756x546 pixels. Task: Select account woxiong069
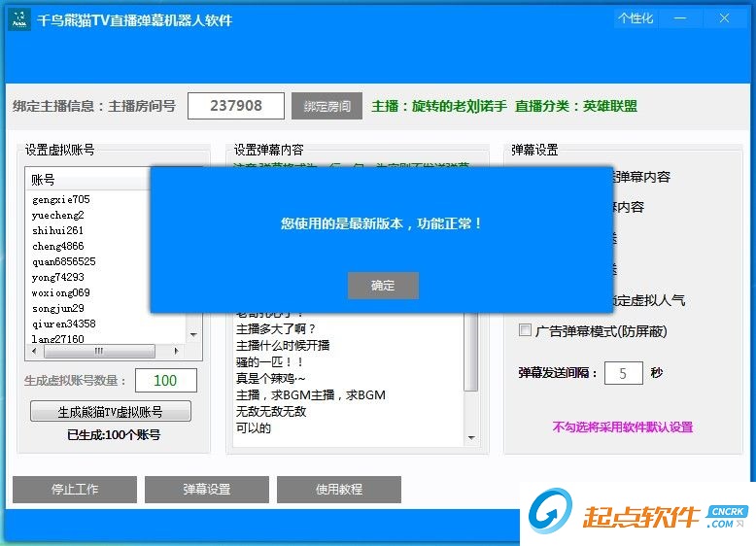click(x=61, y=292)
